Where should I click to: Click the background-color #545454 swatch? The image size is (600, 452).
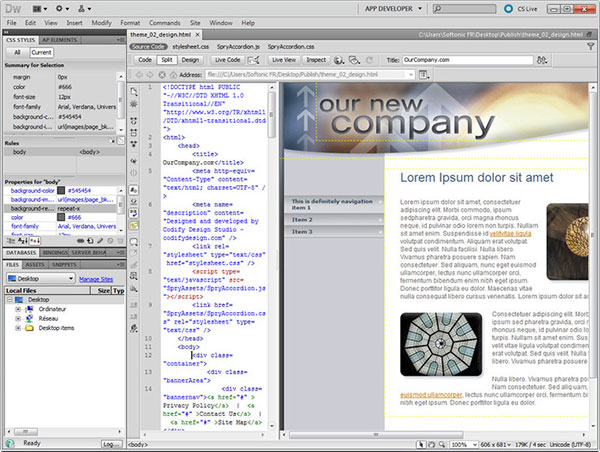click(60, 189)
